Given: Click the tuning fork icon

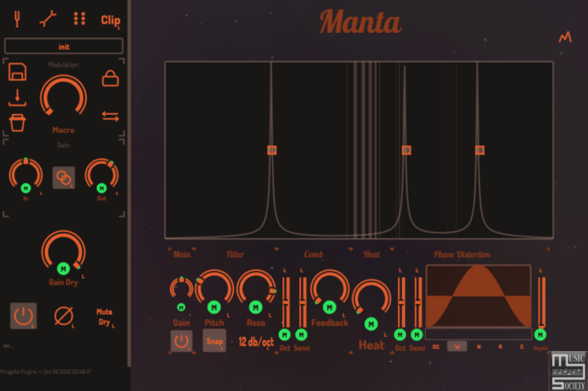Looking at the screenshot, I should pos(17,19).
